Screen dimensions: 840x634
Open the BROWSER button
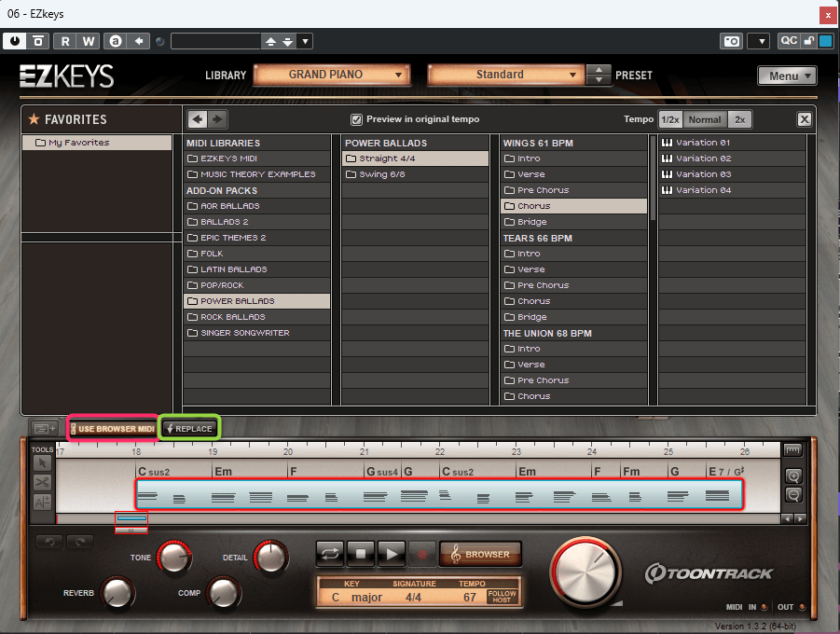[480, 554]
